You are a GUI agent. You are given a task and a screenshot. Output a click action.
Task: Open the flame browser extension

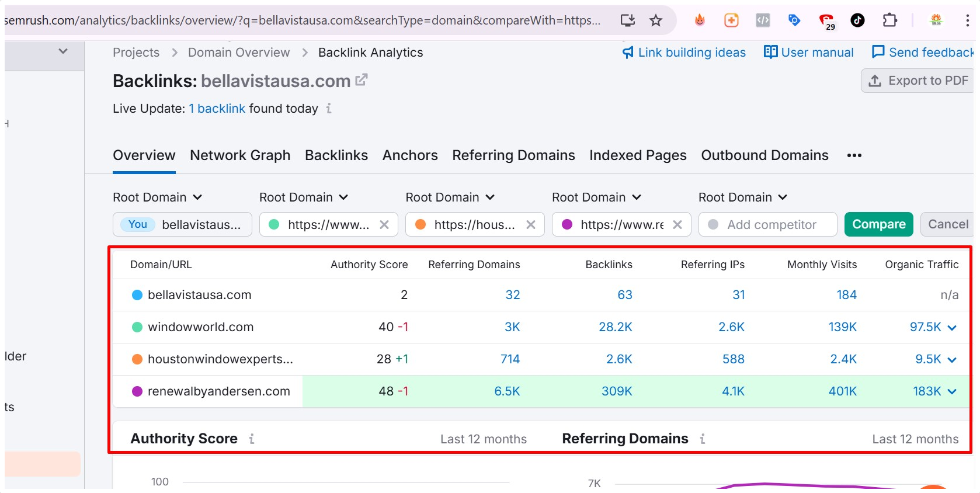coord(700,20)
